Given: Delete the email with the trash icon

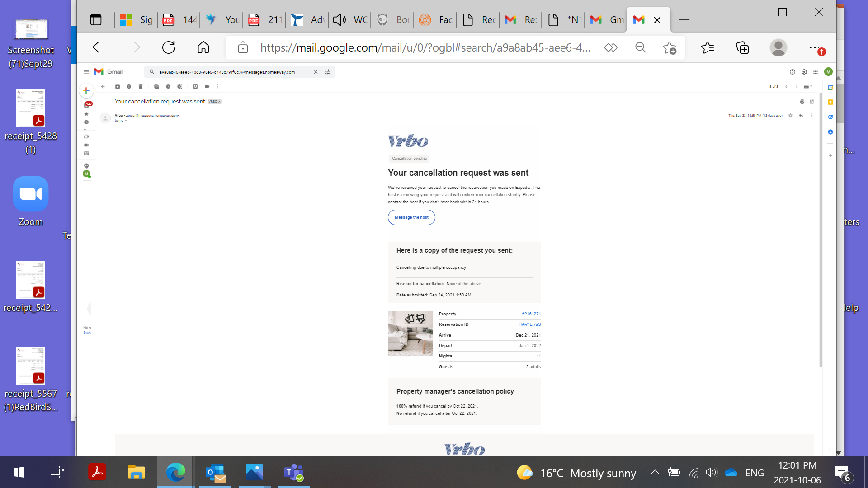Looking at the screenshot, I should coord(141,86).
